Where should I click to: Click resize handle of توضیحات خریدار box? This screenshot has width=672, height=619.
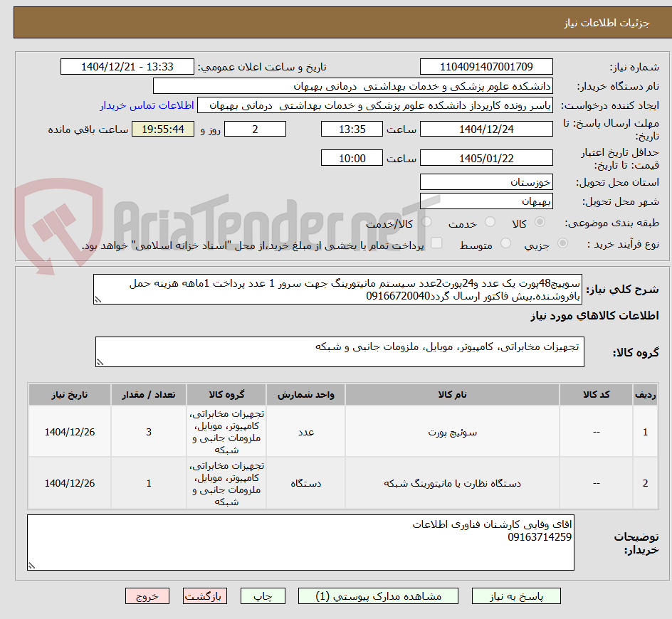click(x=32, y=566)
